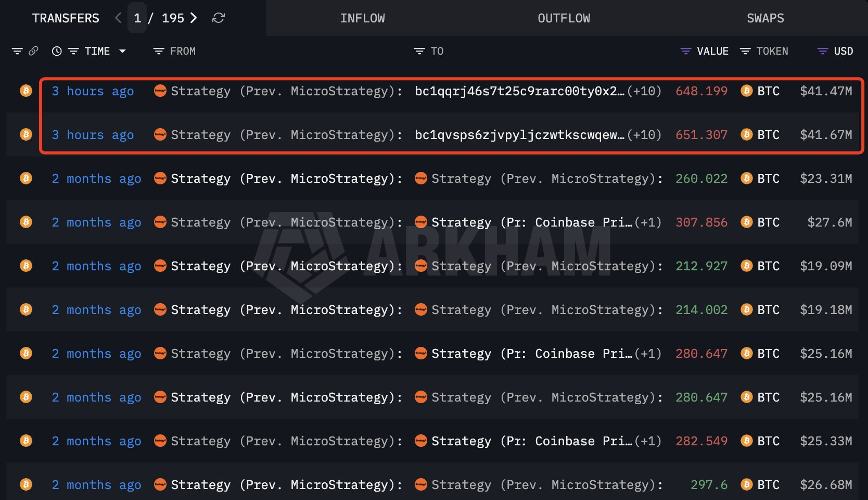This screenshot has height=500, width=868.
Task: Click the refresh transfers icon
Action: pyautogui.click(x=219, y=18)
